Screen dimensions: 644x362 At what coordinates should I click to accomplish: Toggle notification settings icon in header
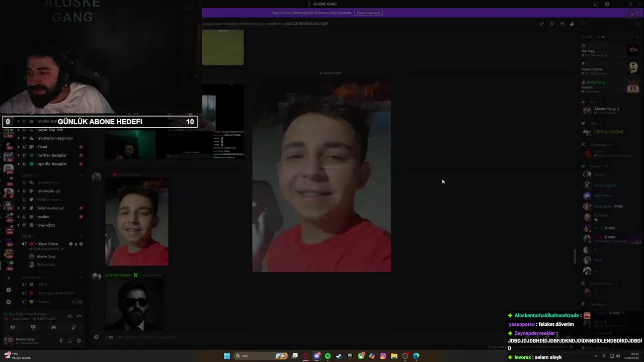[x=552, y=24]
